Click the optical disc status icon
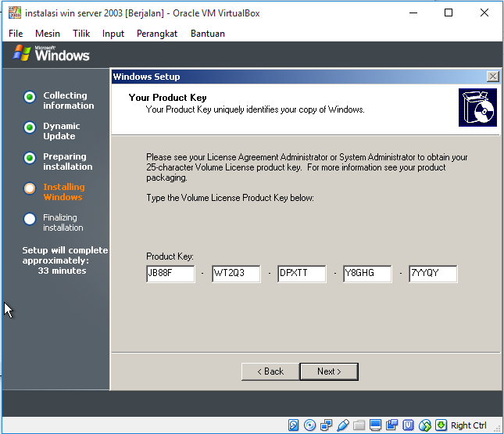 click(x=310, y=425)
